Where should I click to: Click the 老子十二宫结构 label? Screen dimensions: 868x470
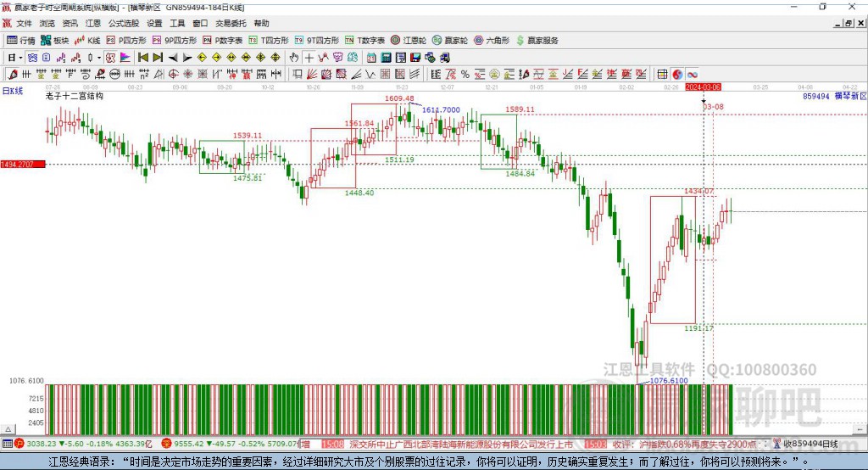[75, 96]
